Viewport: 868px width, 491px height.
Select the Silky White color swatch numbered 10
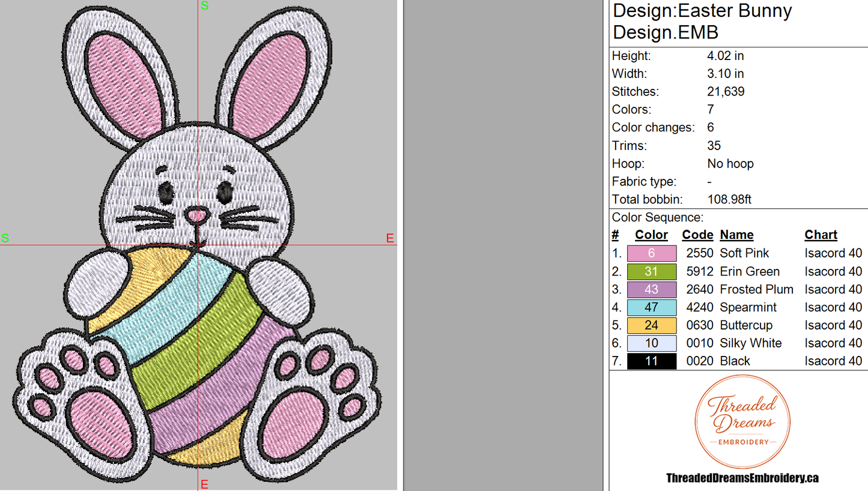coord(652,343)
